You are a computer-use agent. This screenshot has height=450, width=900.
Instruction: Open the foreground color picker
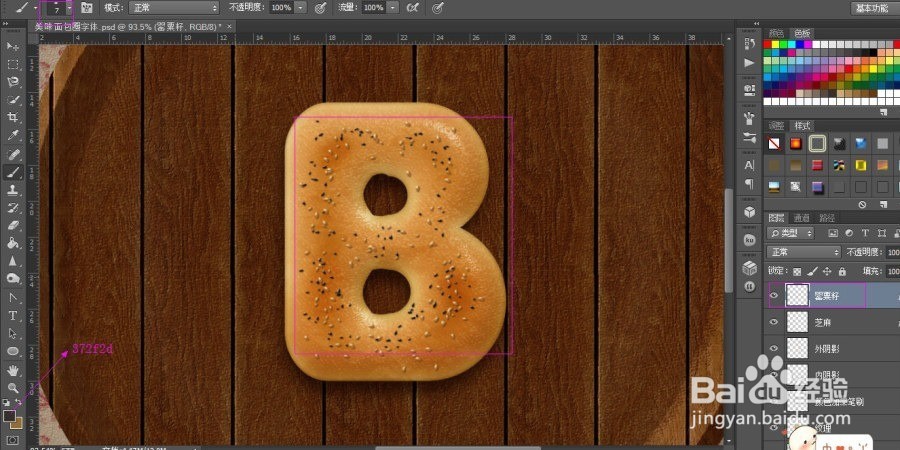9,415
